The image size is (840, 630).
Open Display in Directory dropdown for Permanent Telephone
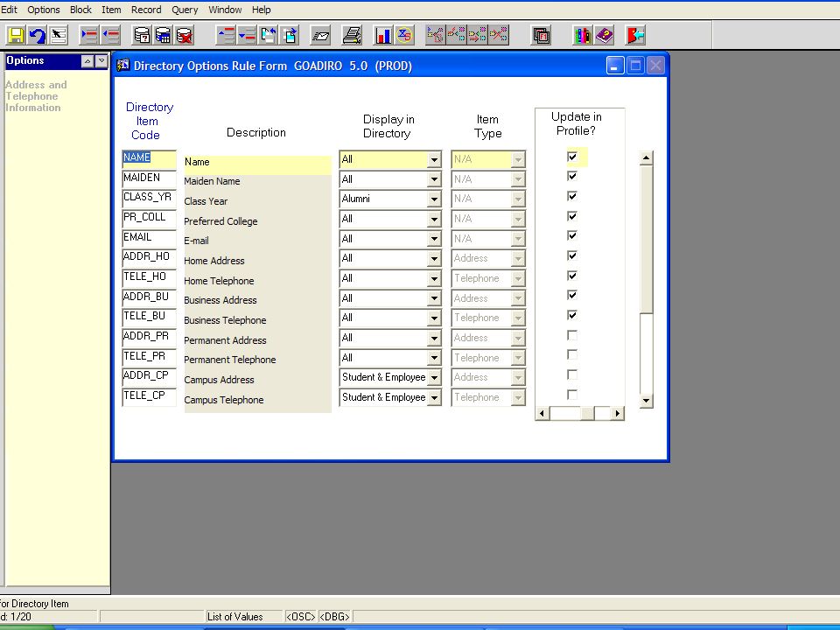tap(435, 358)
